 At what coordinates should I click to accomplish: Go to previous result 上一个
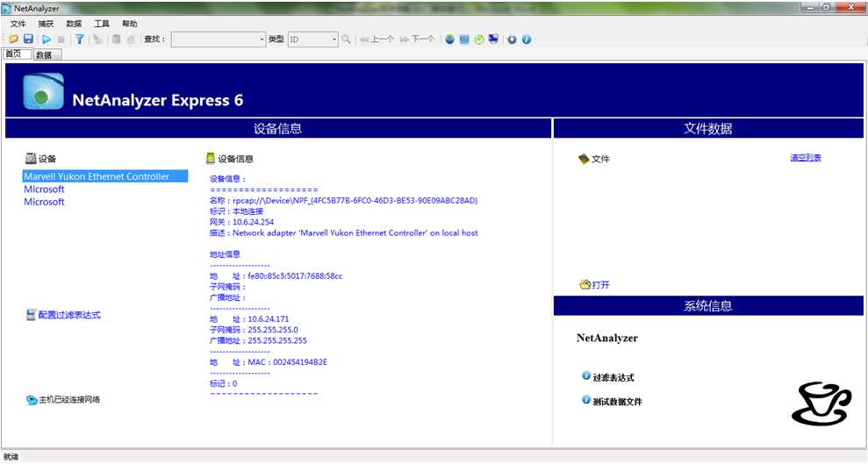pyautogui.click(x=377, y=39)
